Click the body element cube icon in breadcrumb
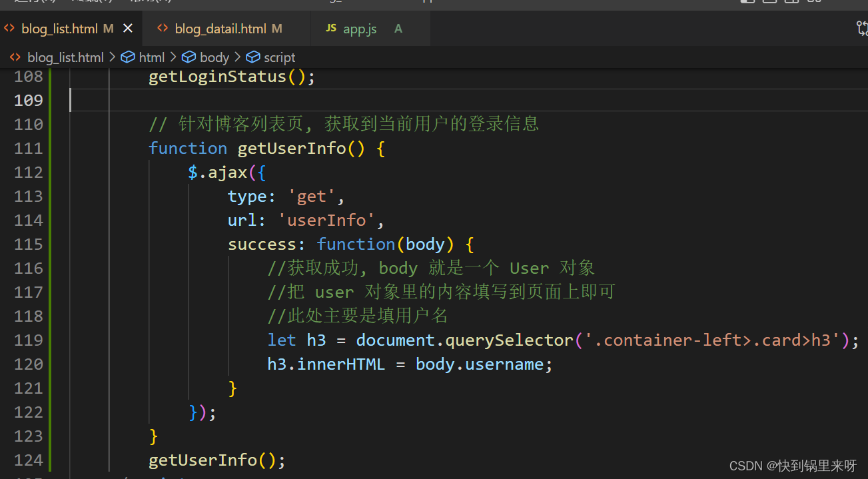 (x=189, y=57)
